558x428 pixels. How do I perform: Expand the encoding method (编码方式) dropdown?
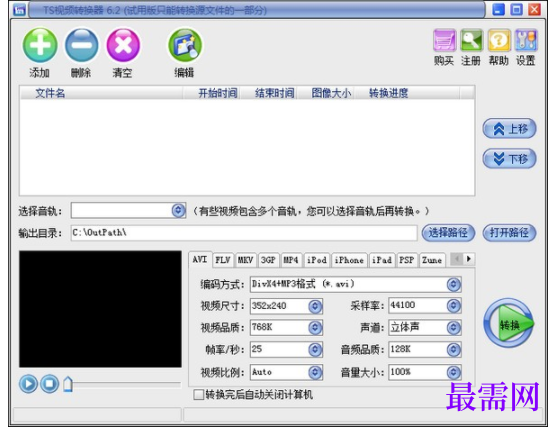(453, 284)
